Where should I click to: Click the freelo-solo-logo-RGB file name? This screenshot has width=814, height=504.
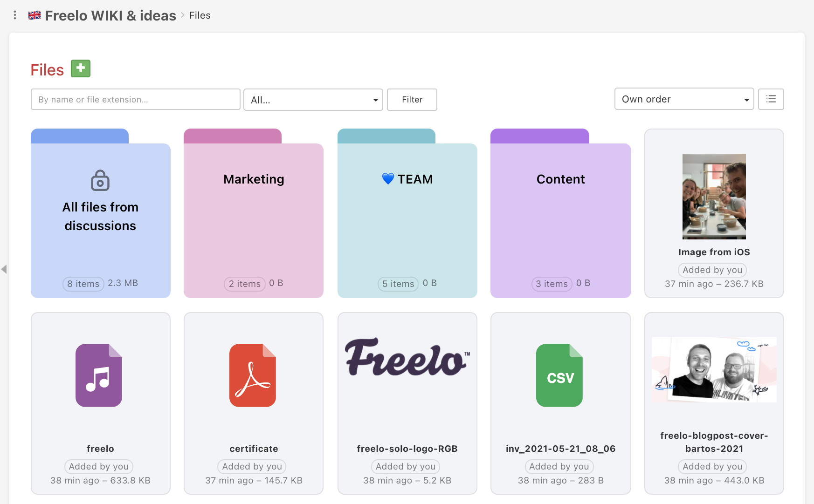click(407, 449)
